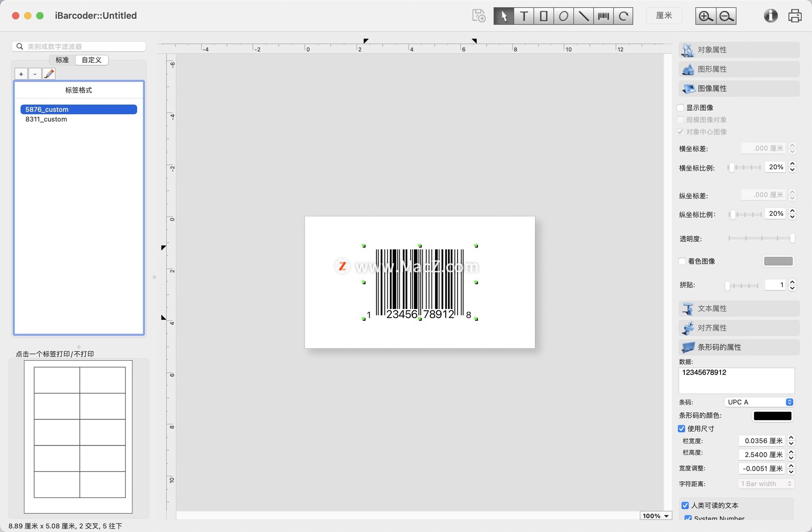Enable the 显示图像 checkbox

tap(680, 108)
